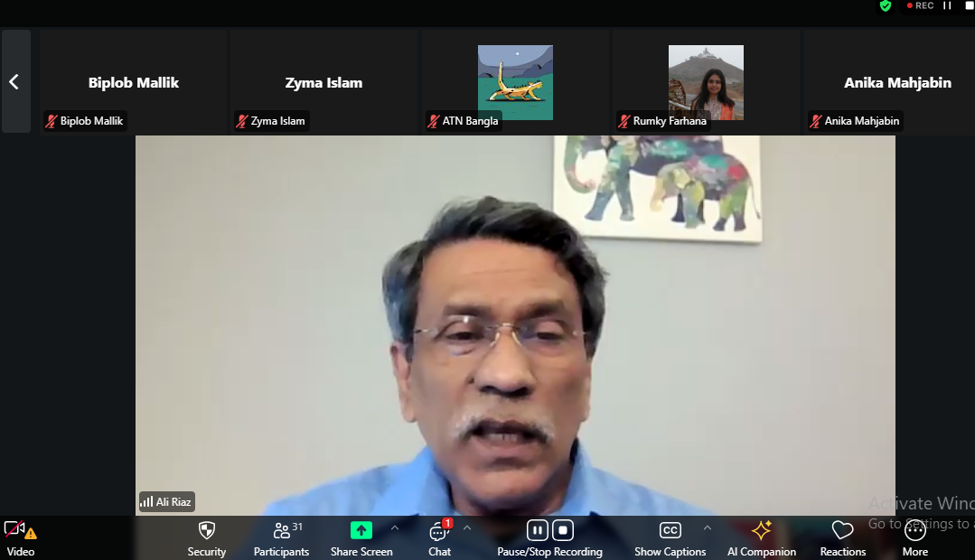Click the green Share Screen icon
Image resolution: width=975 pixels, height=560 pixels.
[361, 530]
